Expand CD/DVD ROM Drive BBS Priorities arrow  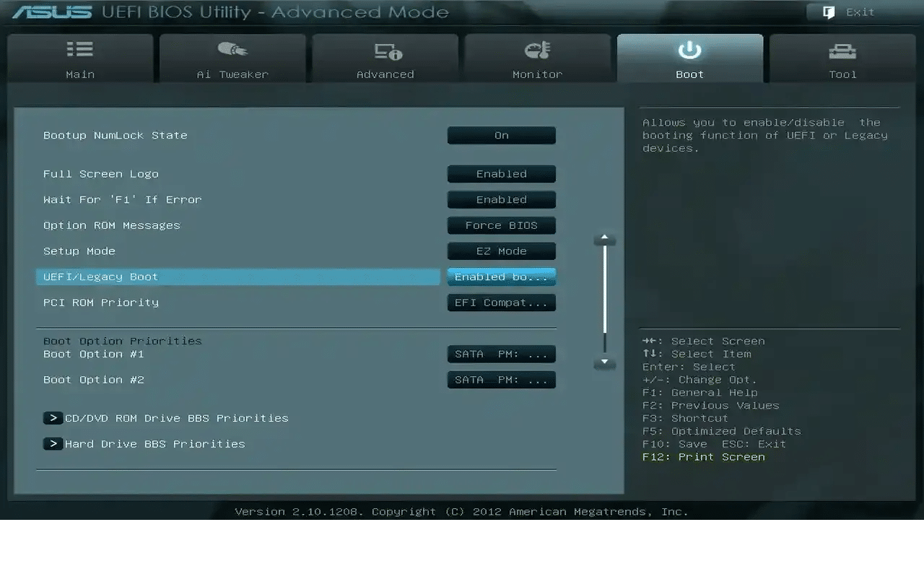(53, 418)
